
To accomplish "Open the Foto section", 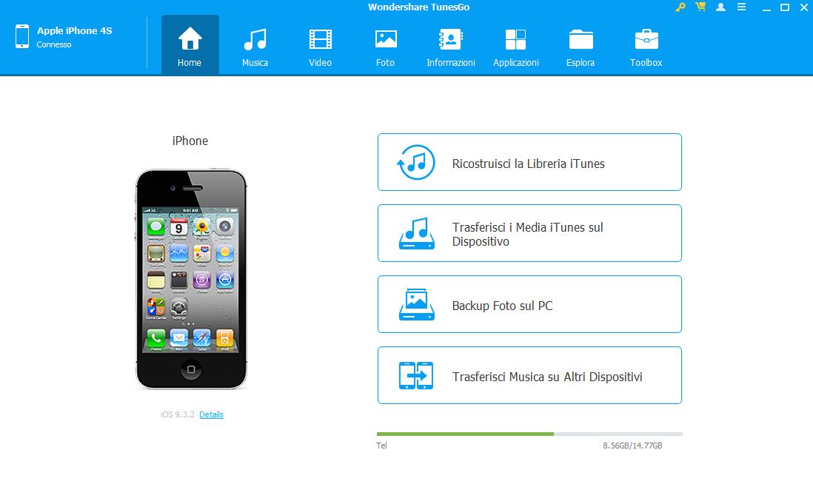I will (385, 46).
